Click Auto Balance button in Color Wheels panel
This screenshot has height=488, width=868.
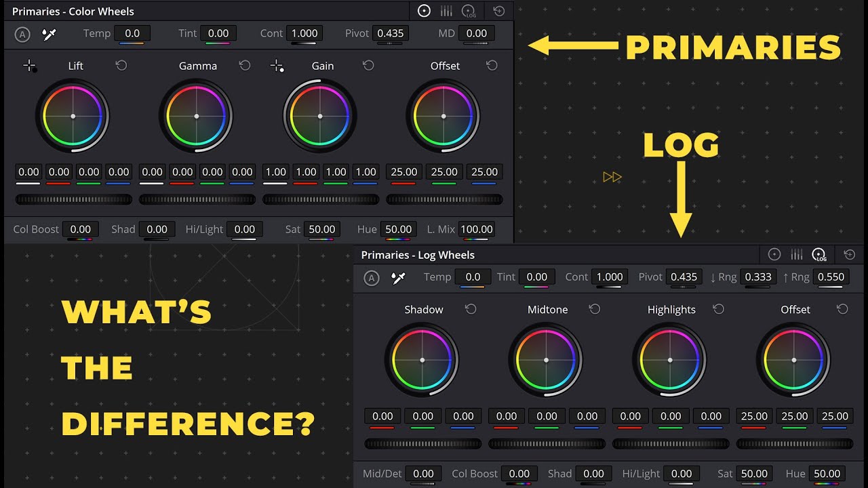pyautogui.click(x=22, y=34)
